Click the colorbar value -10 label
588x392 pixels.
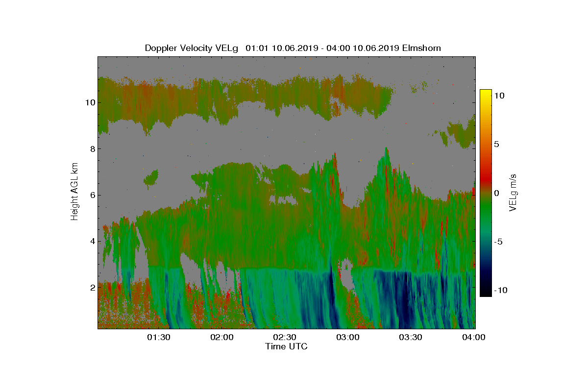501,290
